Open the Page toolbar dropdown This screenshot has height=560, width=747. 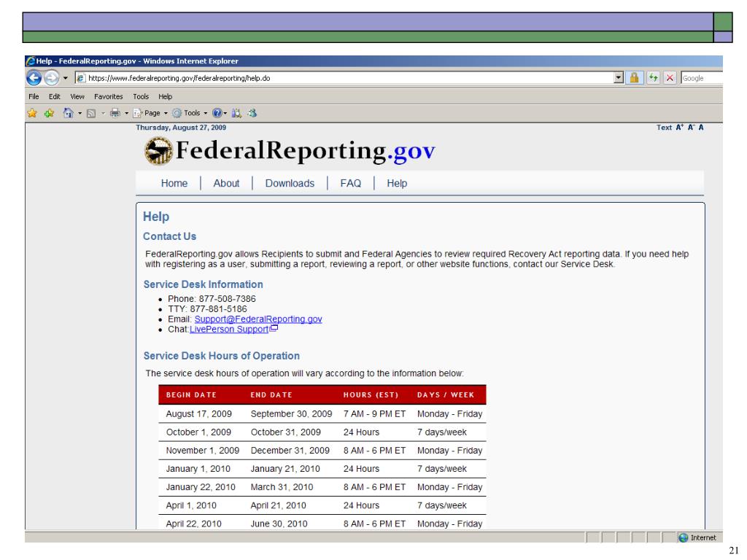click(150, 113)
